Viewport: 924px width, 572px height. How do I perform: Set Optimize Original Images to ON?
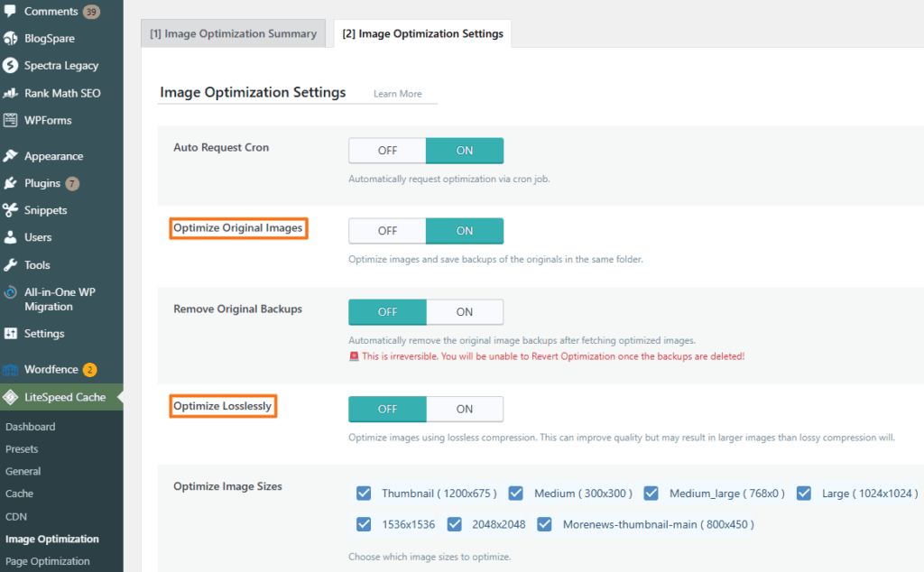[x=465, y=231]
